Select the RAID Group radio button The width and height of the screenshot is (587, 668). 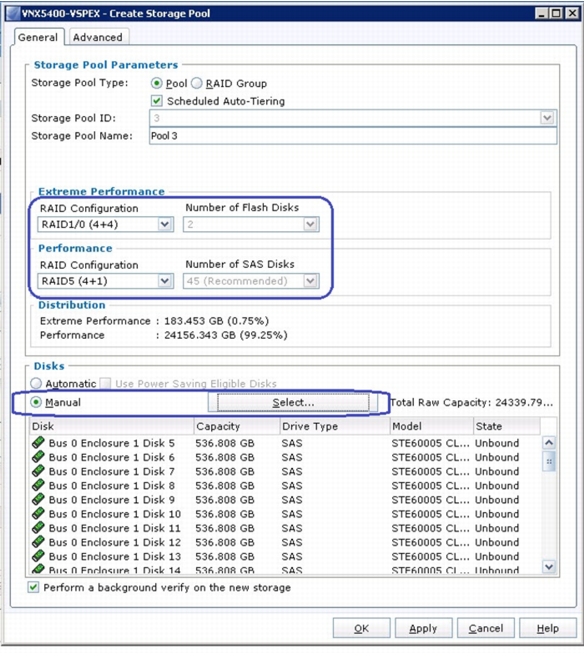[x=196, y=83]
